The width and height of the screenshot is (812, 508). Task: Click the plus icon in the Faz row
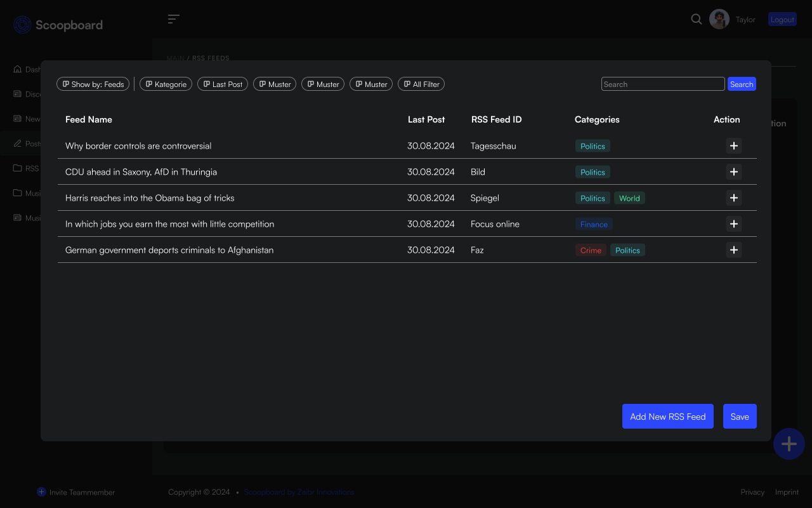coord(733,250)
